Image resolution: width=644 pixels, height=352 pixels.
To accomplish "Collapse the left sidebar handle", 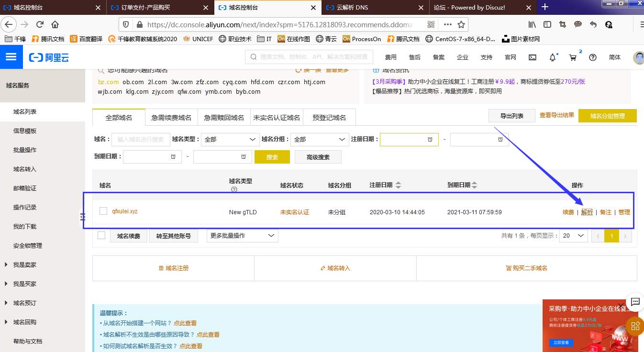I will [82, 217].
